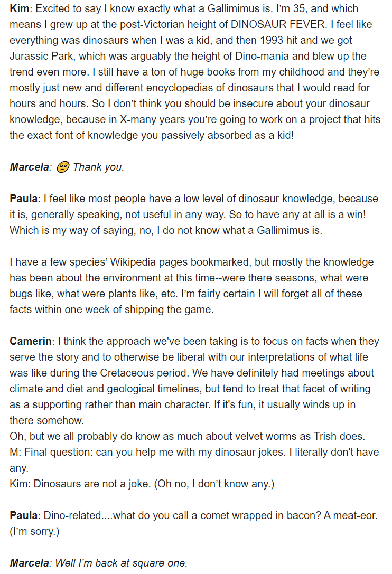
Task: Click the emoji before 'Thank you'
Action: click(63, 167)
